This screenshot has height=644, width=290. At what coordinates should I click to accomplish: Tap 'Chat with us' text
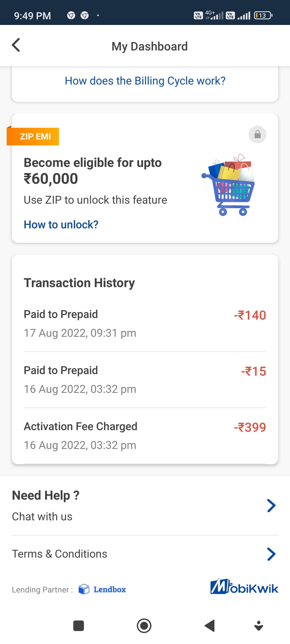(42, 517)
